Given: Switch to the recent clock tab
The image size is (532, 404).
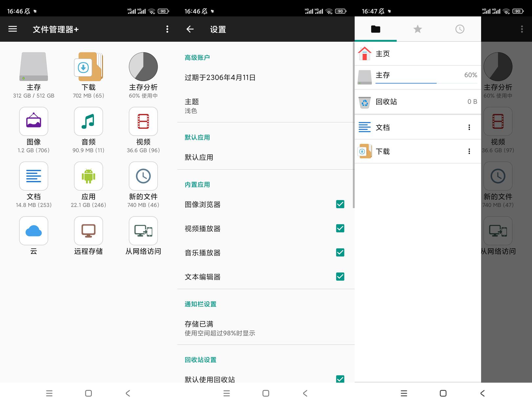Looking at the screenshot, I should (x=460, y=29).
